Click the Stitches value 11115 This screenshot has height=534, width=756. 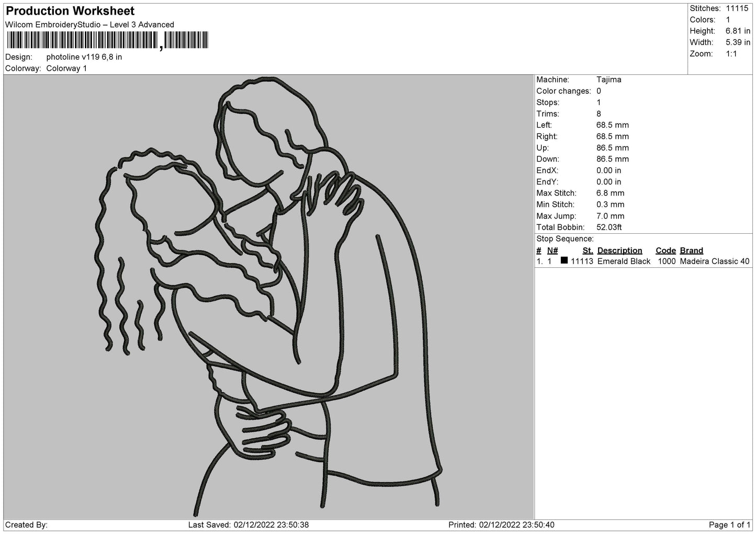737,8
